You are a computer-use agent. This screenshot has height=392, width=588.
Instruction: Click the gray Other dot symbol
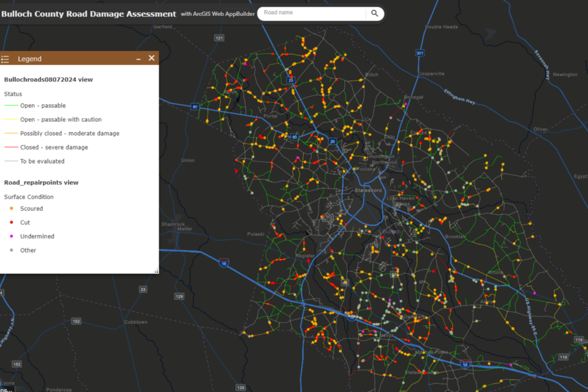click(x=12, y=250)
